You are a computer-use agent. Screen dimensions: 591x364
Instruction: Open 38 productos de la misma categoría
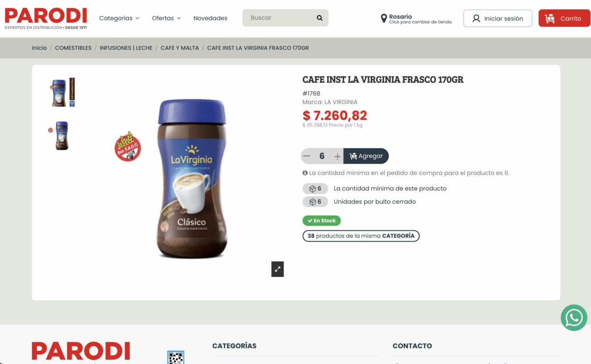click(x=361, y=236)
